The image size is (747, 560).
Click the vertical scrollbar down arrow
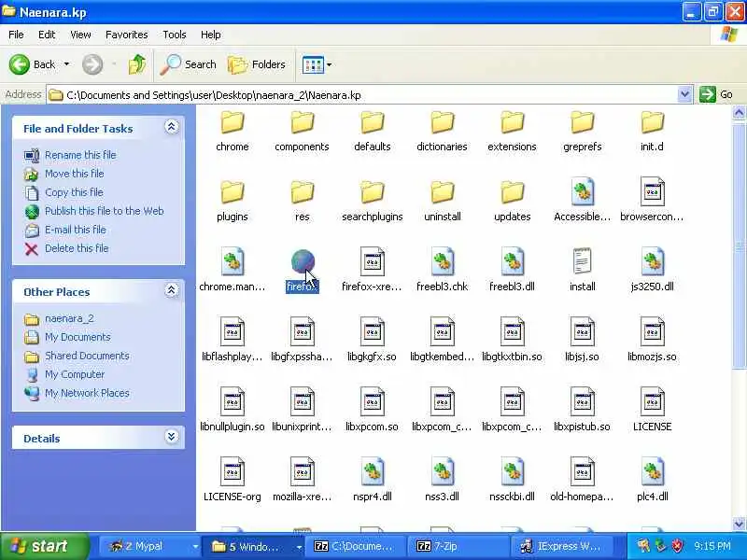[x=739, y=524]
